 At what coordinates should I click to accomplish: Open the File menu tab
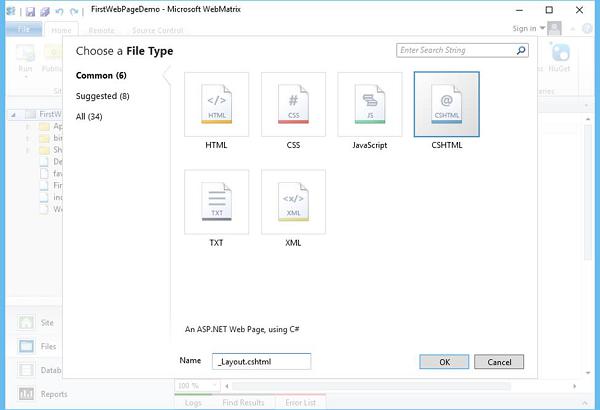tap(24, 29)
